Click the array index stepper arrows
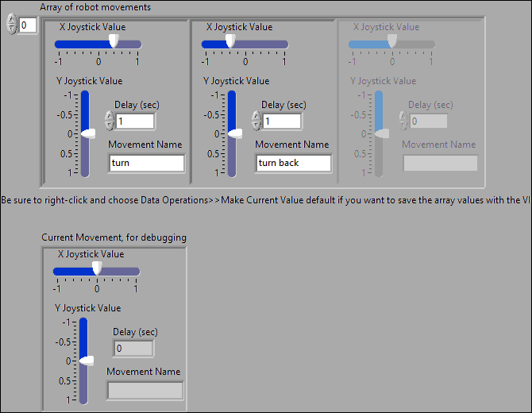 click(11, 25)
